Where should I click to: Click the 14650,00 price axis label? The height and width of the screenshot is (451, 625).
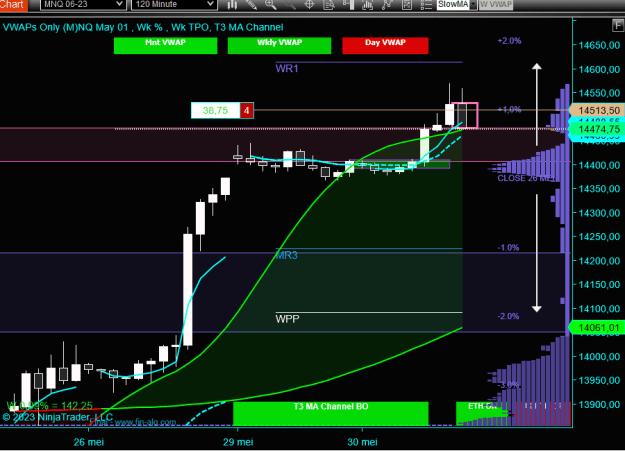tap(599, 45)
